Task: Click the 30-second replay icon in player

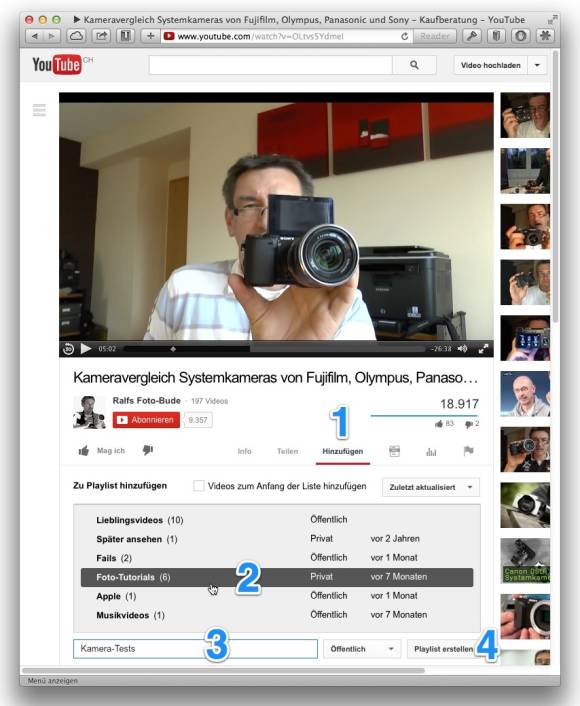Action: [68, 349]
